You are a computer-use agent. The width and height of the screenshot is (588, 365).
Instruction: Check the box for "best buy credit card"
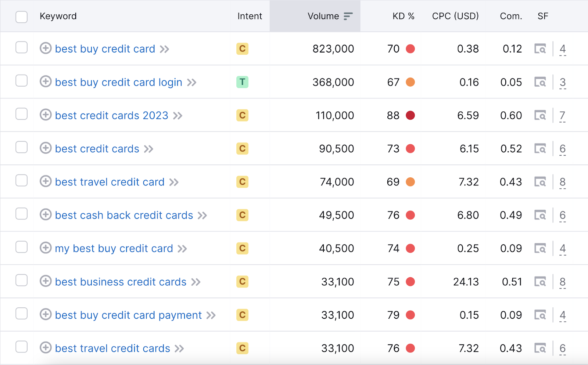pos(22,48)
